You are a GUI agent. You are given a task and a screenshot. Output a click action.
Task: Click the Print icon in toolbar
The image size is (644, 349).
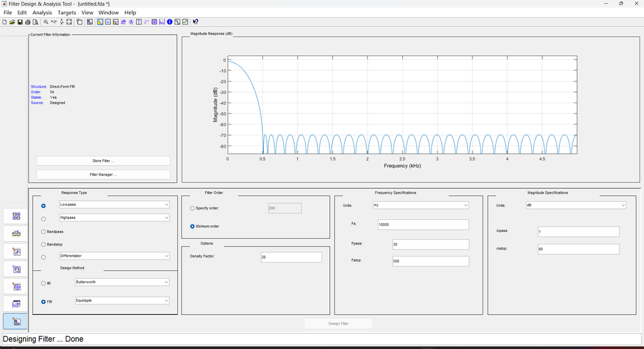click(x=28, y=22)
